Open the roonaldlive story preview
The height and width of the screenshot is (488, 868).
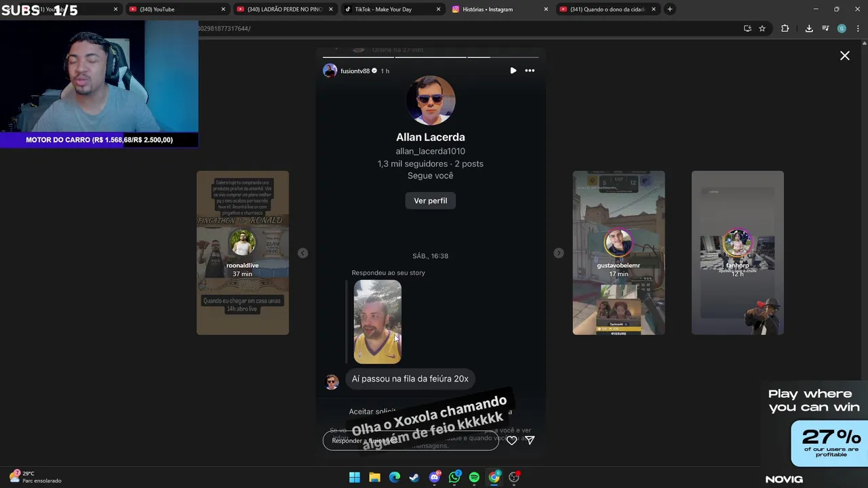(243, 253)
